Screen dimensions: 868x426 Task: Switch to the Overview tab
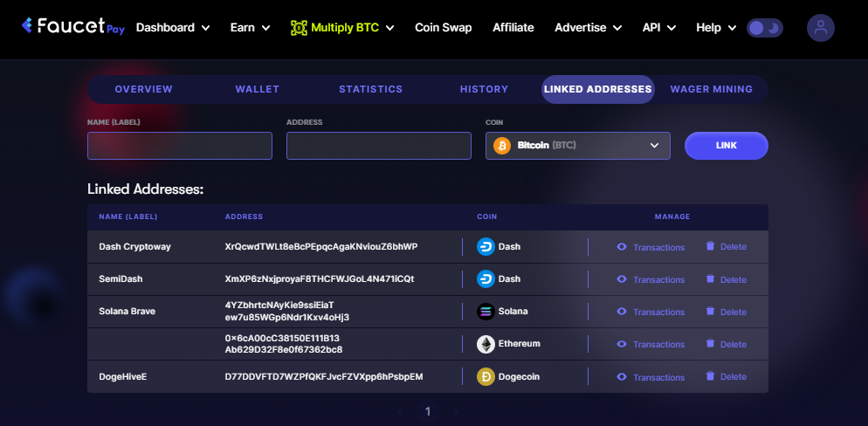(144, 89)
